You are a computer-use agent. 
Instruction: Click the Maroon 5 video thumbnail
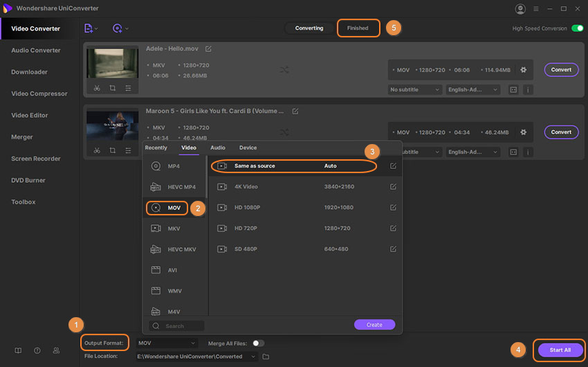point(113,125)
